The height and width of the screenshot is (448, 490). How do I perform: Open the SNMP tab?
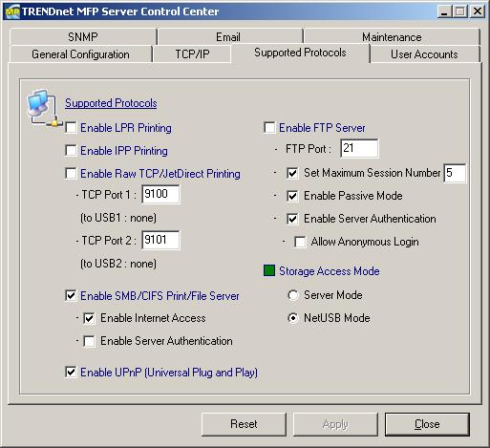(83, 37)
